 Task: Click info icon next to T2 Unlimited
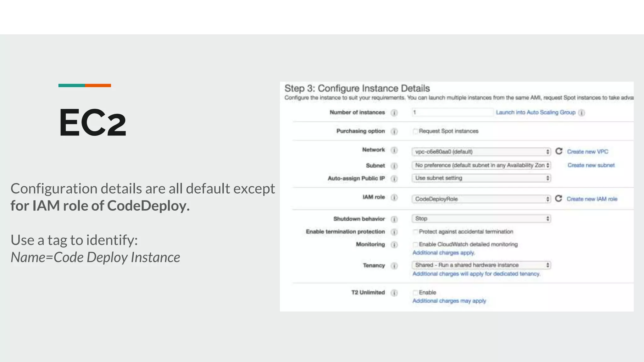point(394,293)
